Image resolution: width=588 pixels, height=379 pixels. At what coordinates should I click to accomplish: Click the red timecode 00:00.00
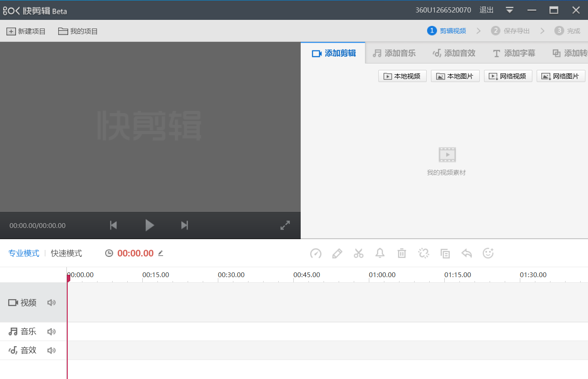coord(135,253)
